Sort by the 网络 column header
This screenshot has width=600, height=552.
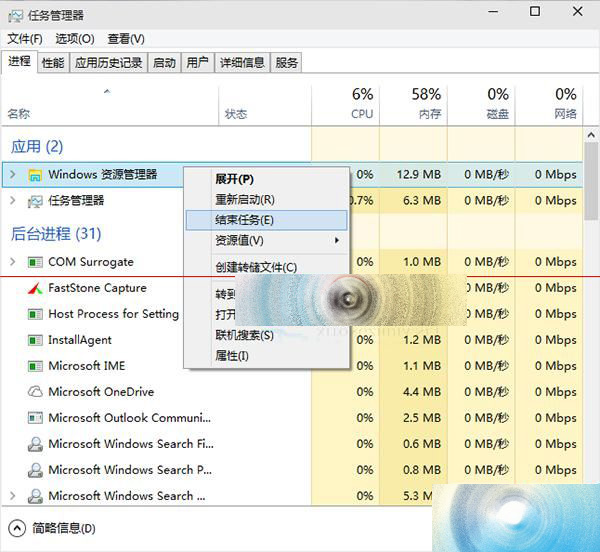point(566,114)
